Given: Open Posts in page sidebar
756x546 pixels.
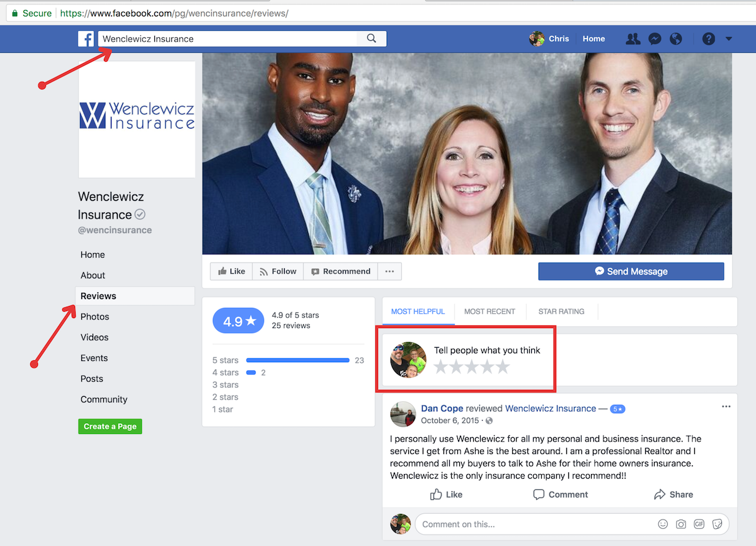Looking at the screenshot, I should (91, 379).
